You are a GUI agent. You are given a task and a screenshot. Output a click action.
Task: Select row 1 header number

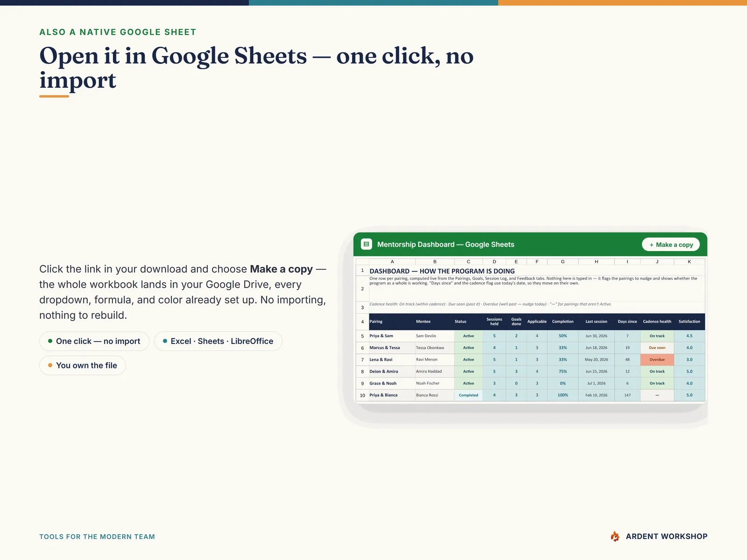[362, 270]
